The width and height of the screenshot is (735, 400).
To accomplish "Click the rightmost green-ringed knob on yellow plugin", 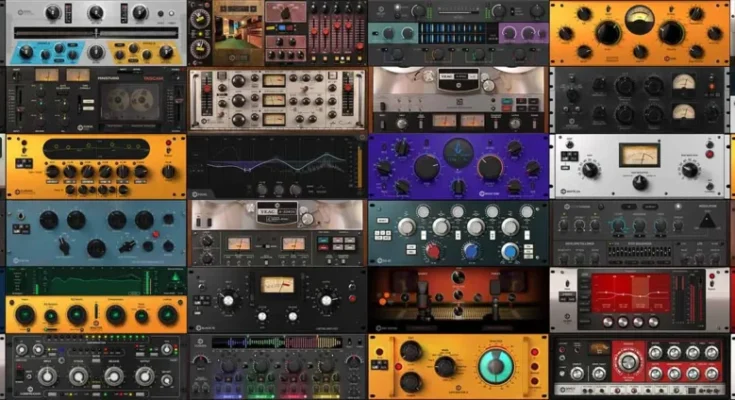I will click(x=167, y=316).
